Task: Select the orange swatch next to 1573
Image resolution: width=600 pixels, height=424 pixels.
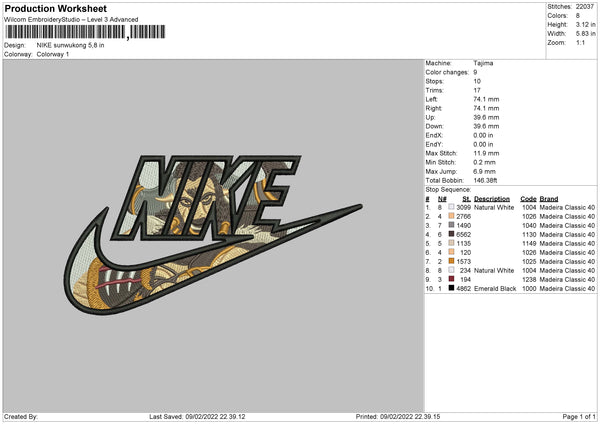Action: 451,261
